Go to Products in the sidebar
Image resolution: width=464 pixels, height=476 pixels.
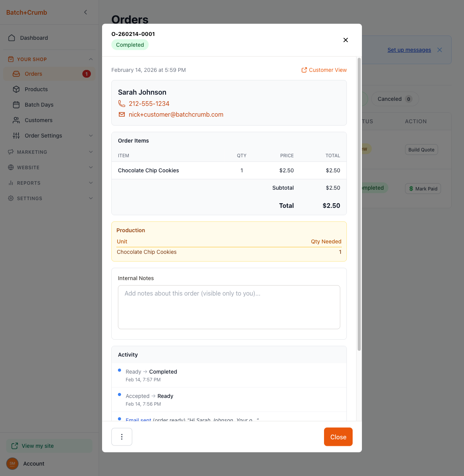pyautogui.click(x=36, y=89)
